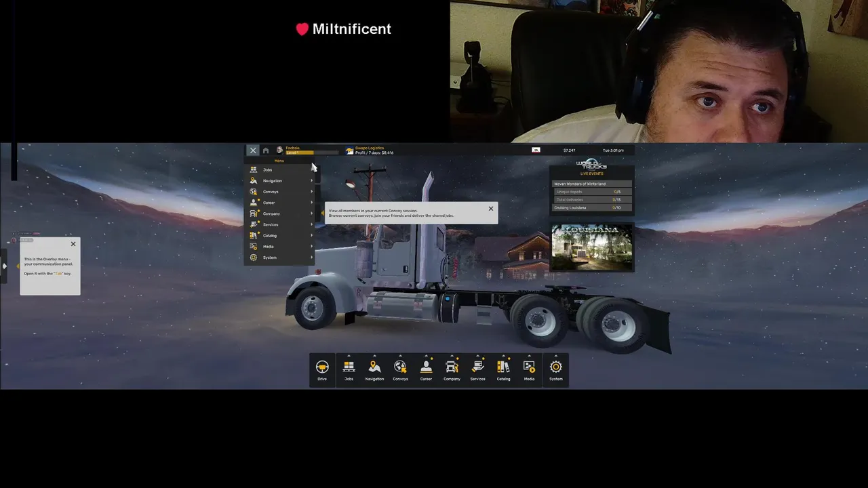Select Company in the dropdown menu

click(280, 213)
